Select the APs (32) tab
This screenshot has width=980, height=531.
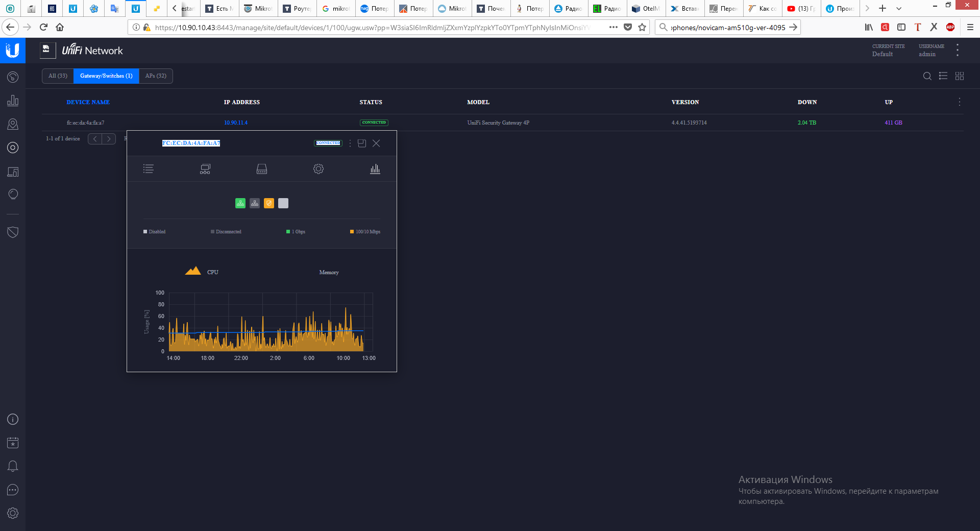point(156,76)
